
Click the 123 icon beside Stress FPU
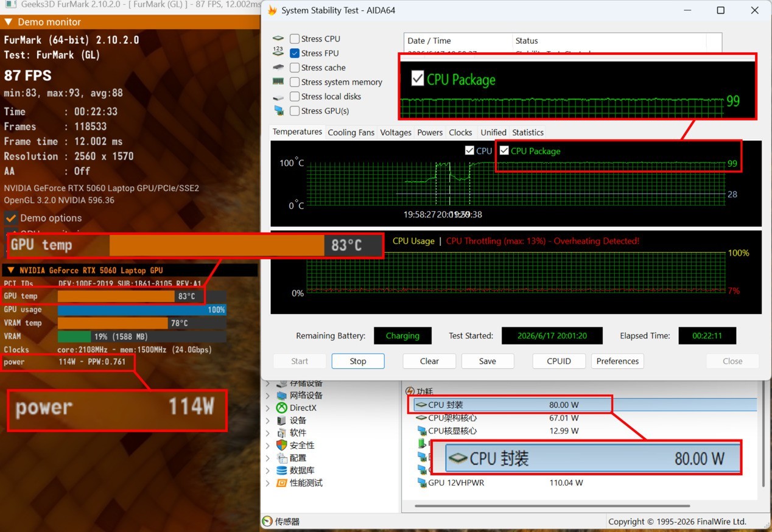(278, 53)
